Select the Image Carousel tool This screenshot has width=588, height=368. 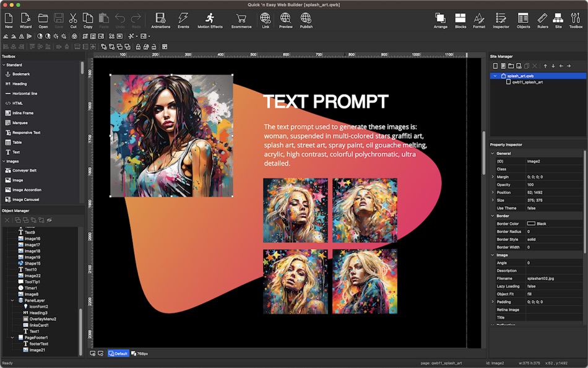point(22,199)
